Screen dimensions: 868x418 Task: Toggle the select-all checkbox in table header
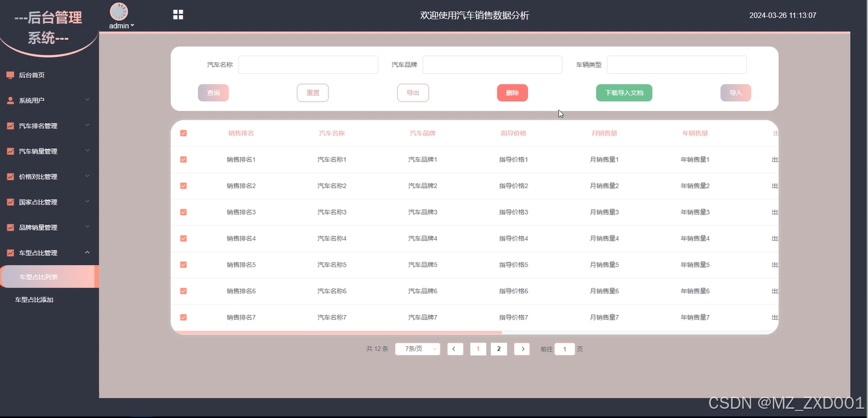pos(184,133)
